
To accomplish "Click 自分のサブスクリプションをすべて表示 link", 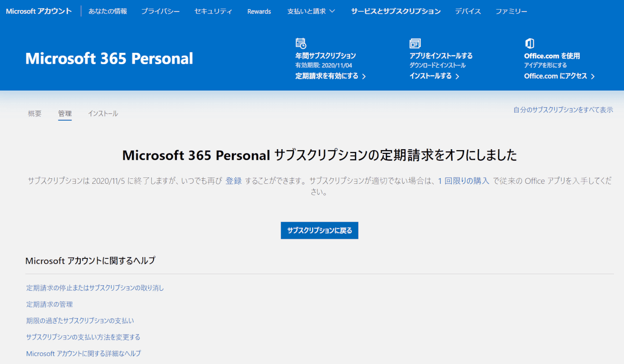I will [563, 110].
